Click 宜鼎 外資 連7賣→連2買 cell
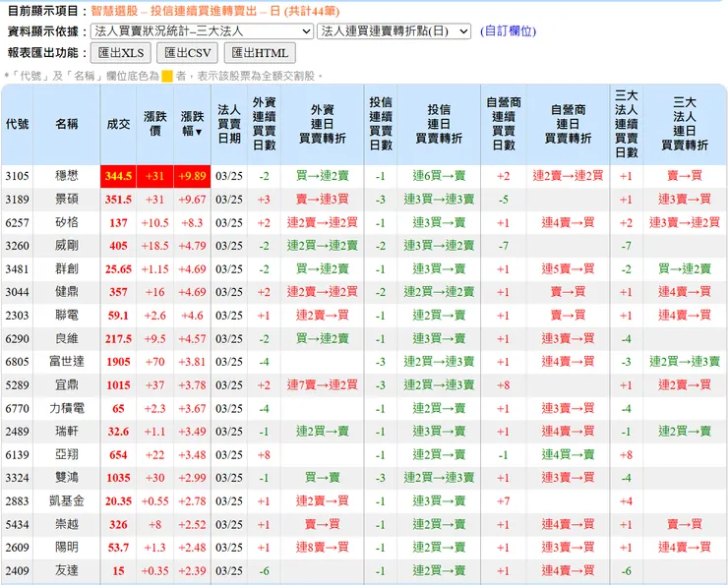The image size is (728, 585). (323, 385)
